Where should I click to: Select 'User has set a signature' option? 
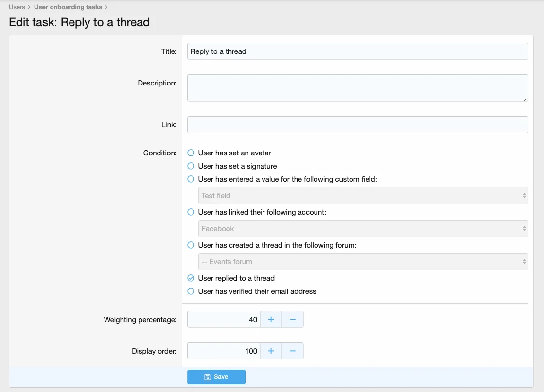point(191,166)
